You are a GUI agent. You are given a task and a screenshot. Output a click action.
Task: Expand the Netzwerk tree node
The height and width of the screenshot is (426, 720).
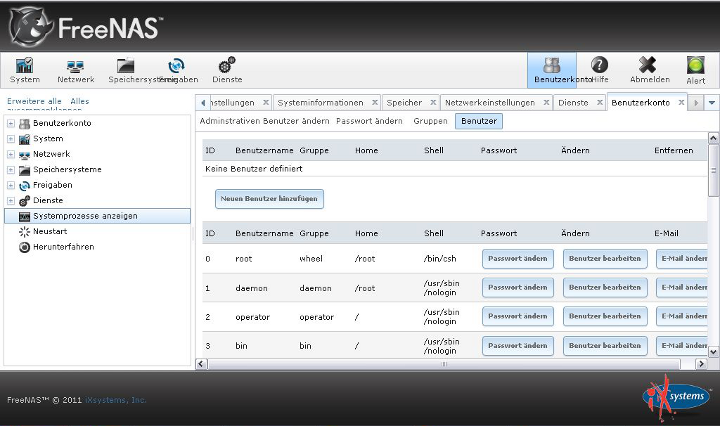click(11, 154)
